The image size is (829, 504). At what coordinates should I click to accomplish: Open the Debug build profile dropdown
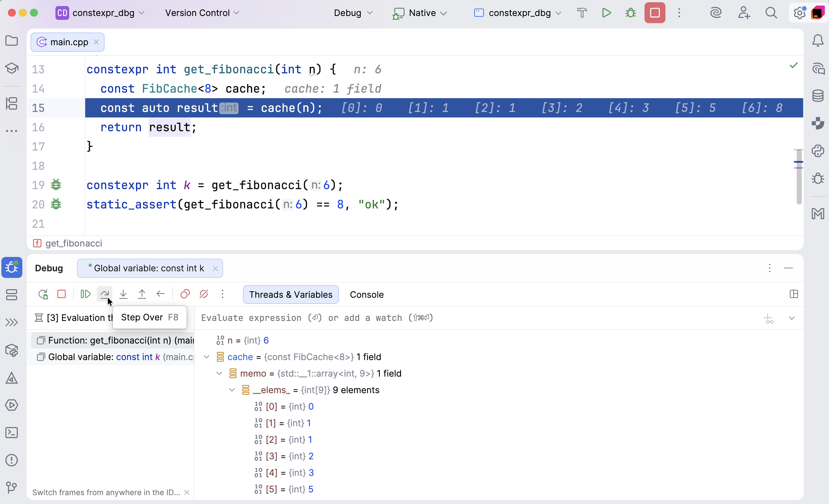353,13
